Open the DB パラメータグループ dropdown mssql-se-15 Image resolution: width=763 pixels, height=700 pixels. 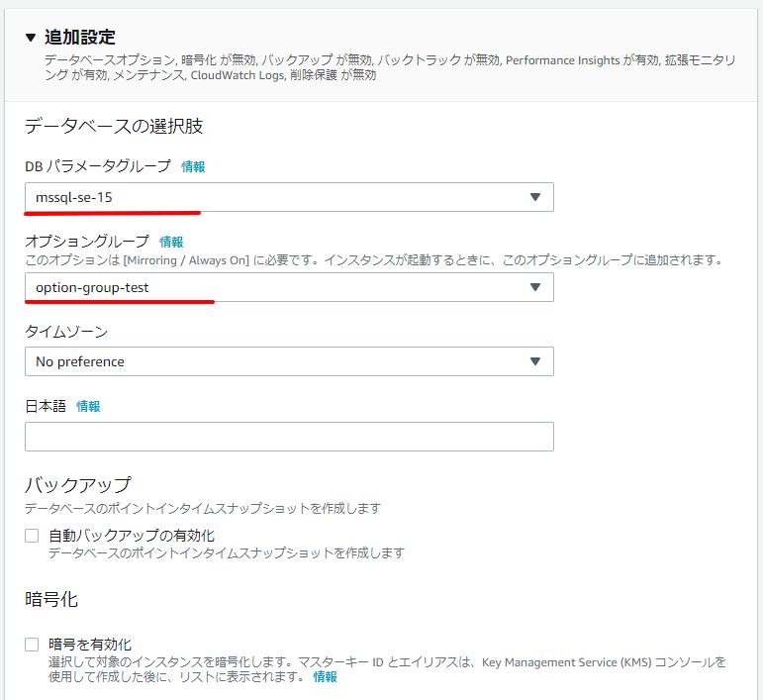[x=289, y=197]
